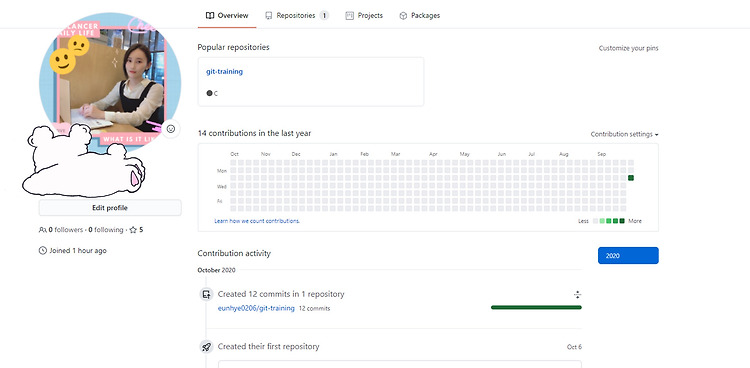750x368 pixels.
Task: Click the Repositories tab icon
Action: tap(269, 15)
